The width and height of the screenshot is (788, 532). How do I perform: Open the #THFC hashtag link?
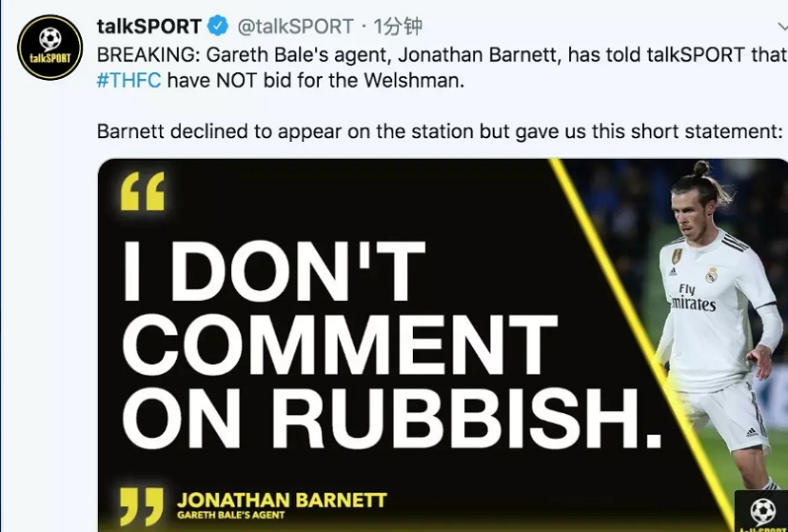coord(128,80)
